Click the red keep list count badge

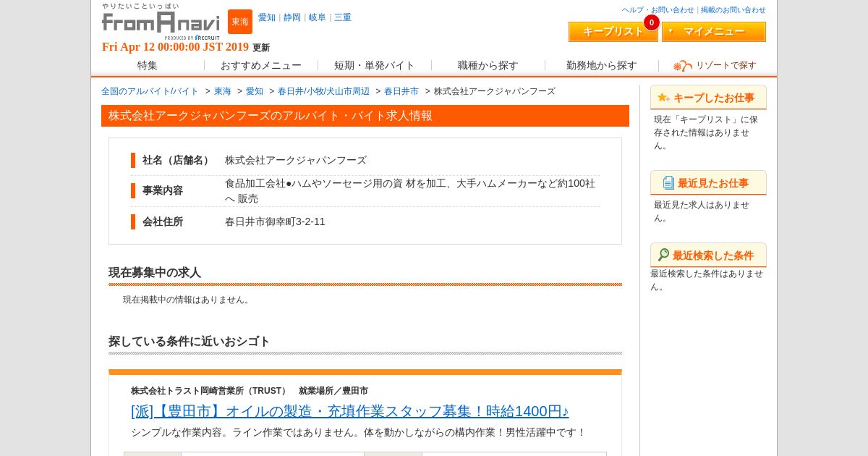tap(652, 22)
